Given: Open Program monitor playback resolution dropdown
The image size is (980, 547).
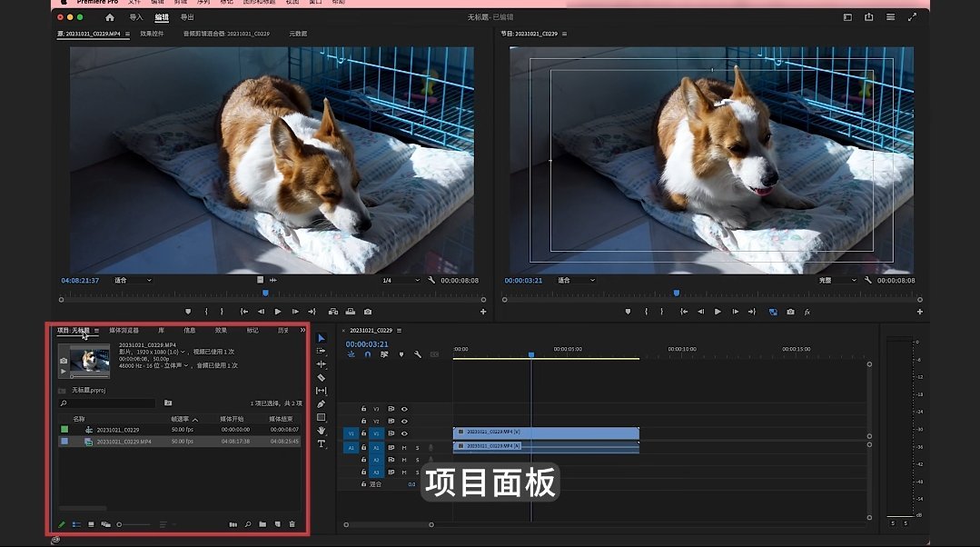Looking at the screenshot, I should coord(837,280).
